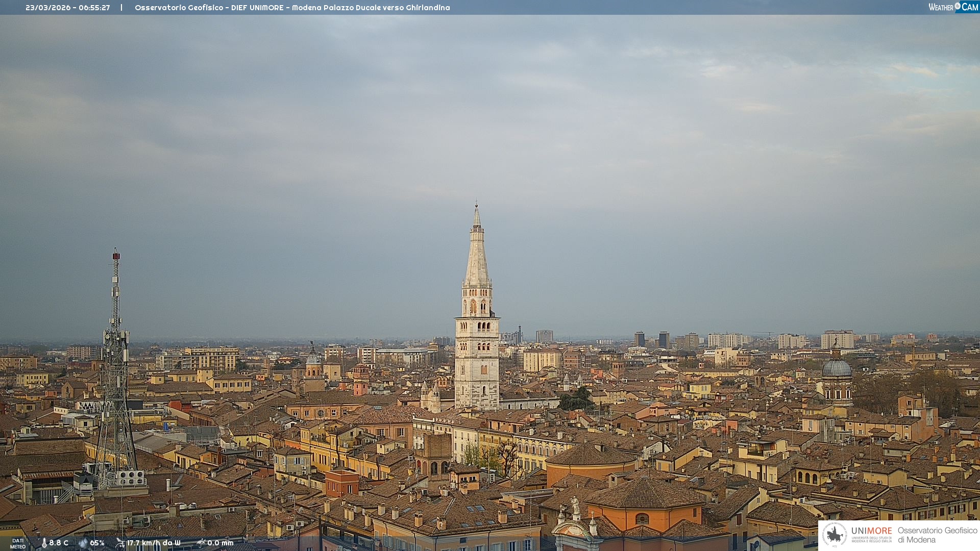Click the humidity water drops icon

[x=83, y=543]
